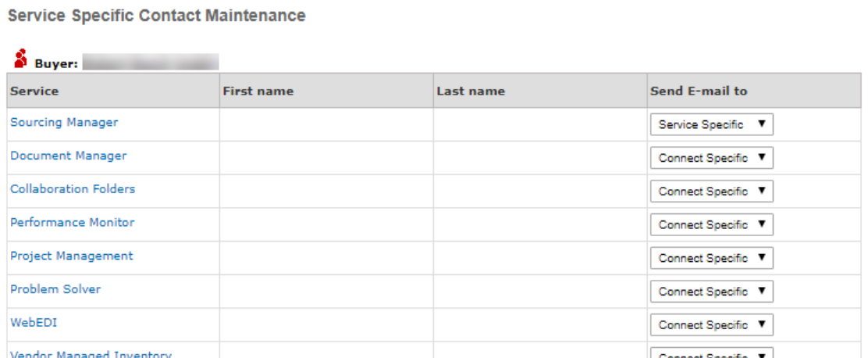Expand the Document Manager email dropdown
The image size is (868, 358).
[711, 158]
